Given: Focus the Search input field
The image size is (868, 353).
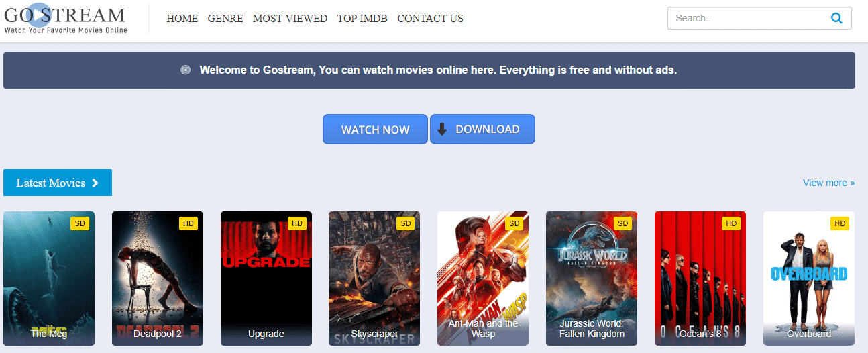Looking at the screenshot, I should point(745,19).
